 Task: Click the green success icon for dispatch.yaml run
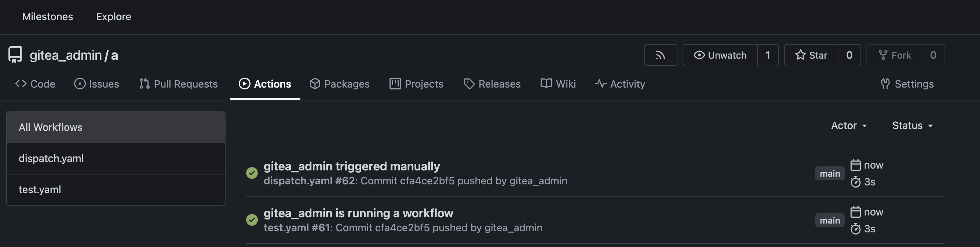252,173
